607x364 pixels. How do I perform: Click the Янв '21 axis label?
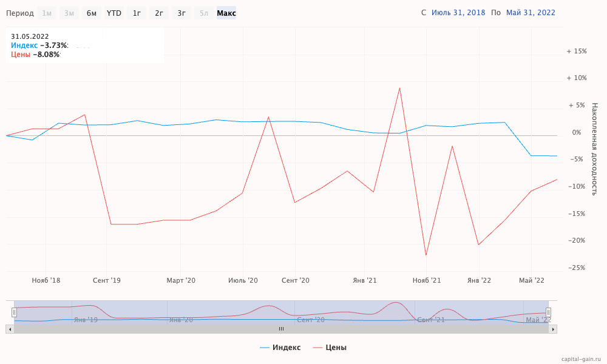pyautogui.click(x=365, y=280)
